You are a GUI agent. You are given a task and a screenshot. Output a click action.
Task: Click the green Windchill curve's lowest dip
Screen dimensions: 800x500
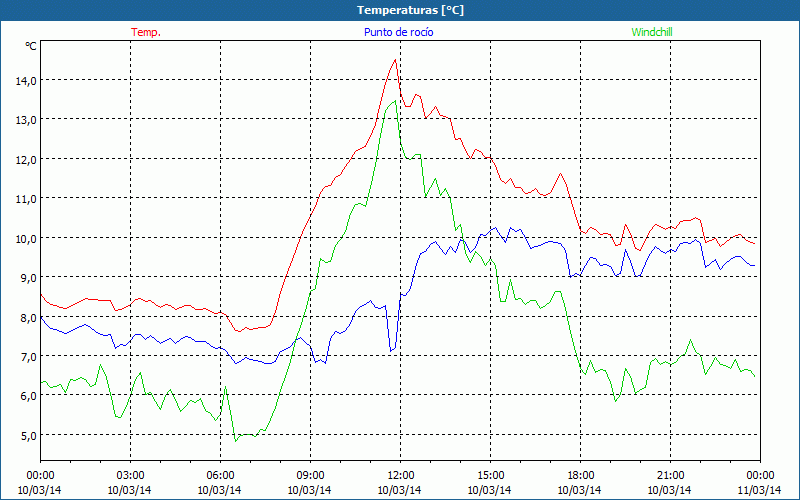tap(236, 440)
